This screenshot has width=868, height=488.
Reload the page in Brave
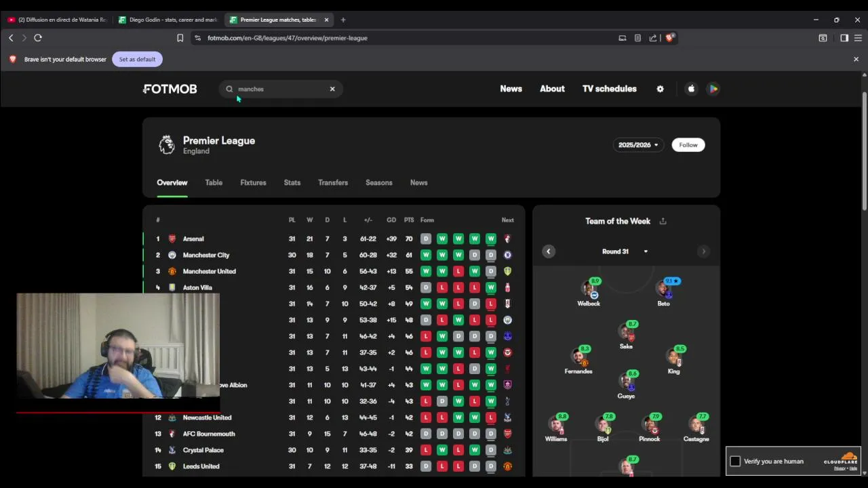coord(38,38)
